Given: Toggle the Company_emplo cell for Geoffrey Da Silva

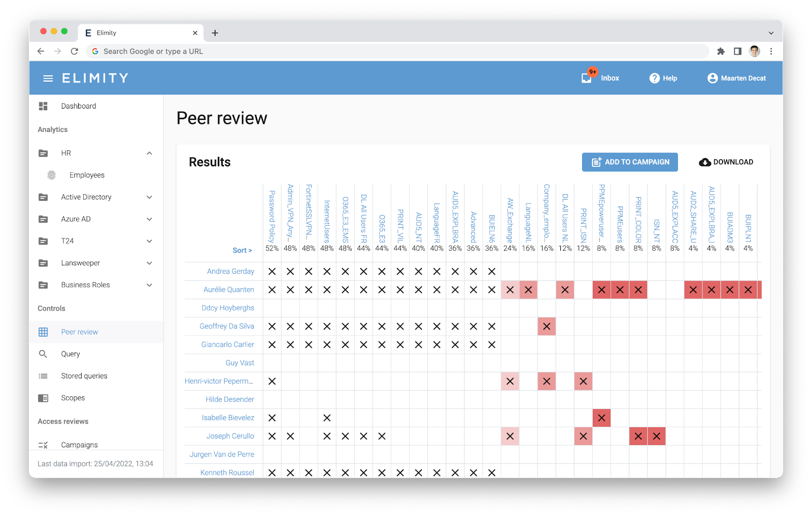Looking at the screenshot, I should click(547, 326).
